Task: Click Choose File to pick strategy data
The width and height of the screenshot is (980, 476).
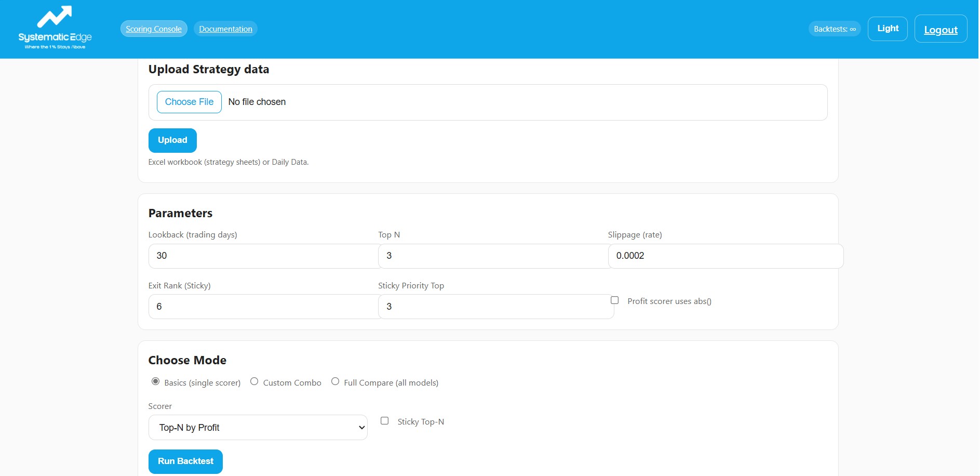Action: pyautogui.click(x=189, y=102)
